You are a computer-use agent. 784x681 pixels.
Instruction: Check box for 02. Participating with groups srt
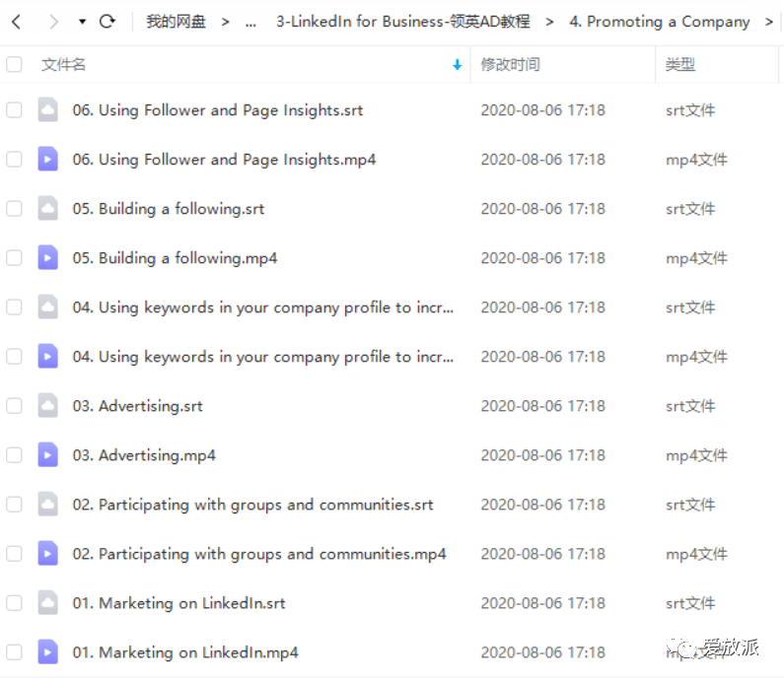pyautogui.click(x=14, y=505)
